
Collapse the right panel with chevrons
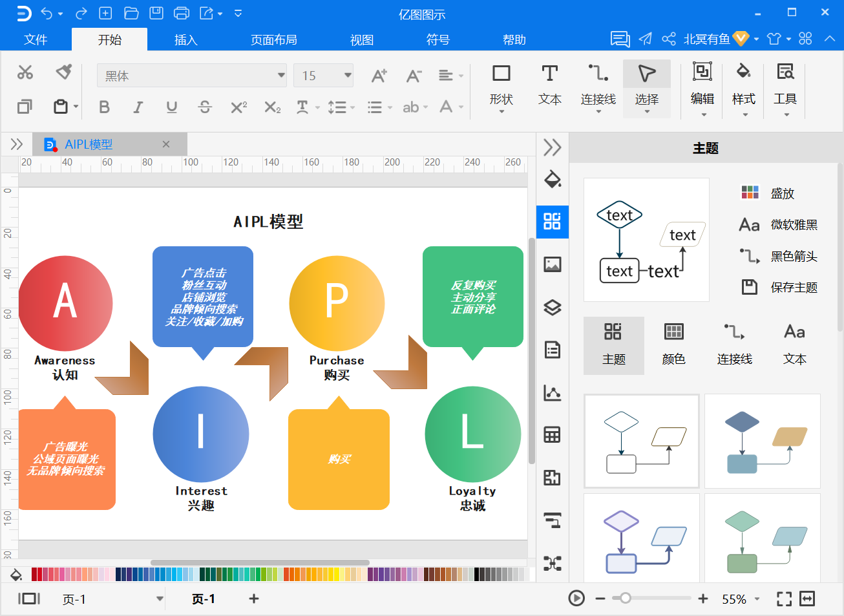[x=553, y=147]
